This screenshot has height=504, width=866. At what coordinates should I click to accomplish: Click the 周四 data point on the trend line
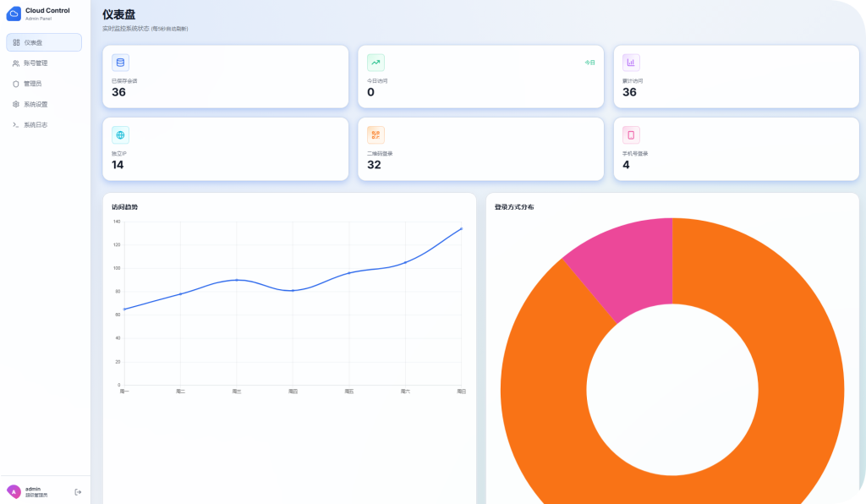click(293, 290)
